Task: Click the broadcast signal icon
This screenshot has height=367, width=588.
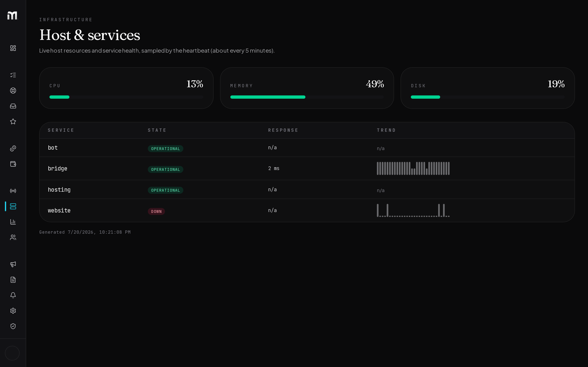Action: [x=13, y=191]
